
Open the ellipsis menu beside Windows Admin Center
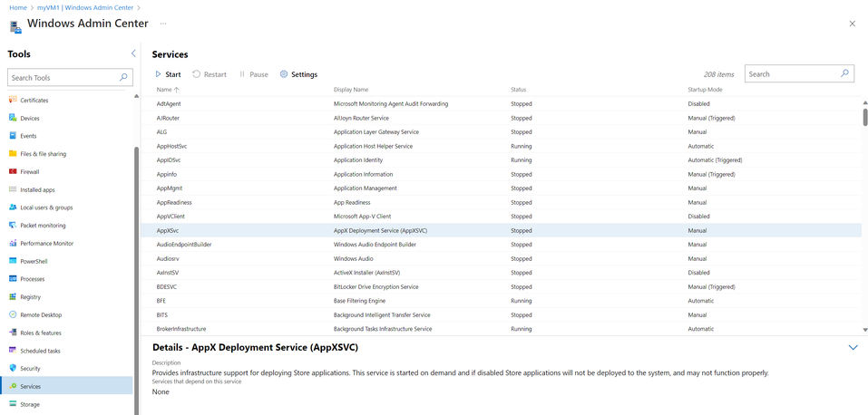coord(163,24)
